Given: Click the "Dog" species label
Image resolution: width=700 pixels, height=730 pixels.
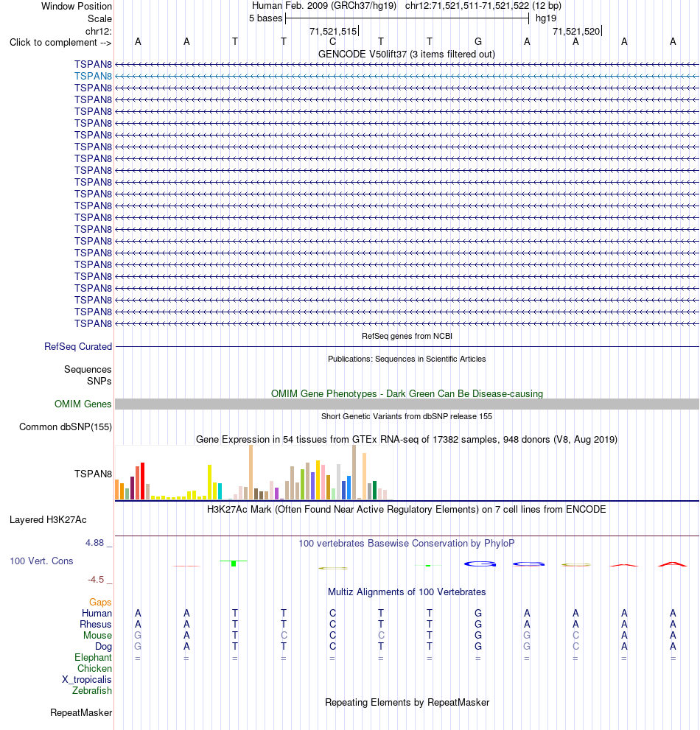Looking at the screenshot, I should pos(103,646).
